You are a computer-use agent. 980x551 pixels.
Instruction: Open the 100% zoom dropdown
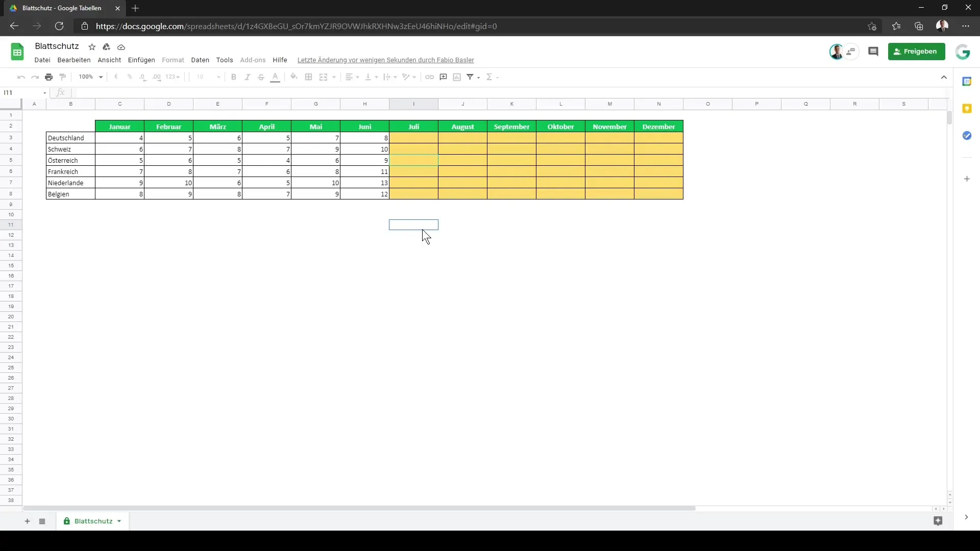point(90,77)
